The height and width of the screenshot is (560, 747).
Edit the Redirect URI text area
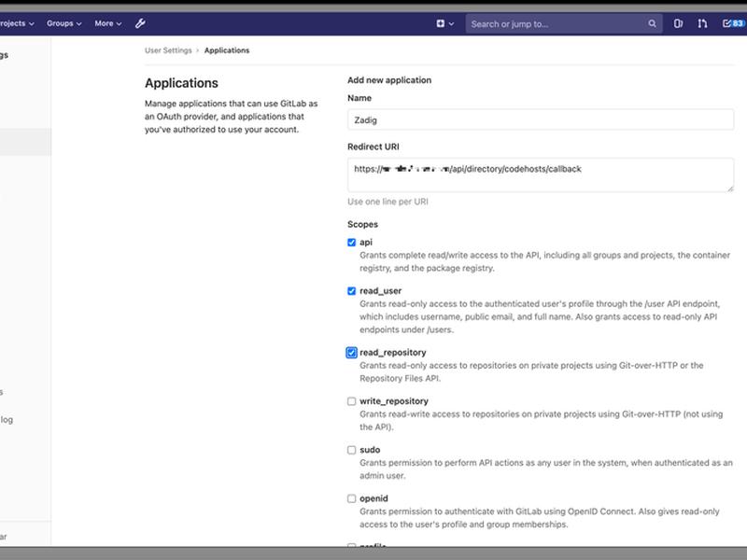point(541,175)
